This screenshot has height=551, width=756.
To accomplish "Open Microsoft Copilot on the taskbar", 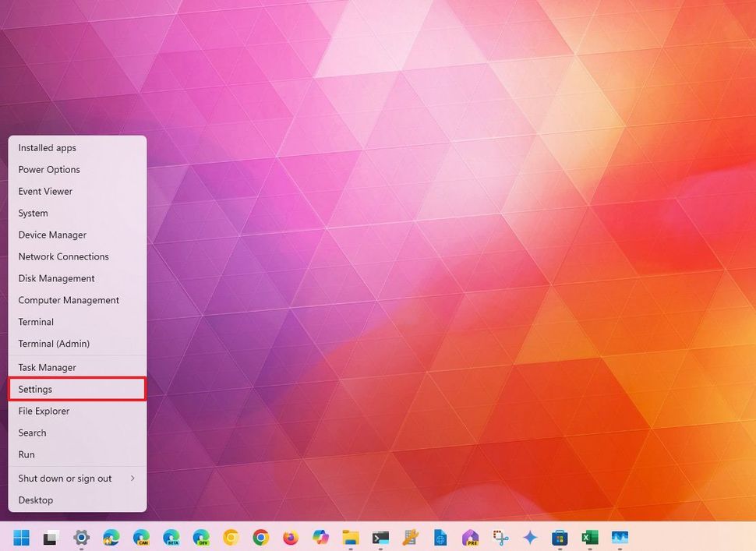I will pyautogui.click(x=320, y=538).
